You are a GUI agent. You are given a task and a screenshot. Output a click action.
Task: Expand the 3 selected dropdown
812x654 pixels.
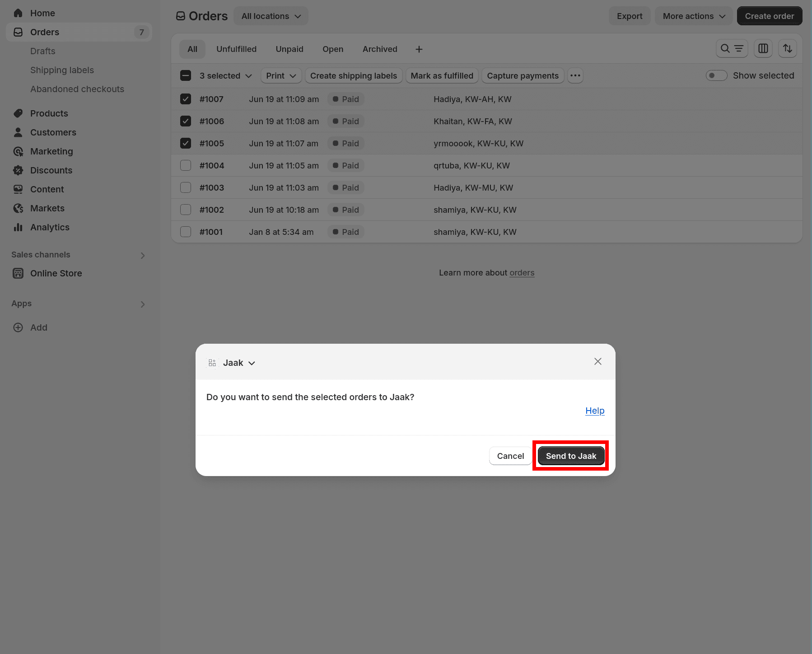226,76
